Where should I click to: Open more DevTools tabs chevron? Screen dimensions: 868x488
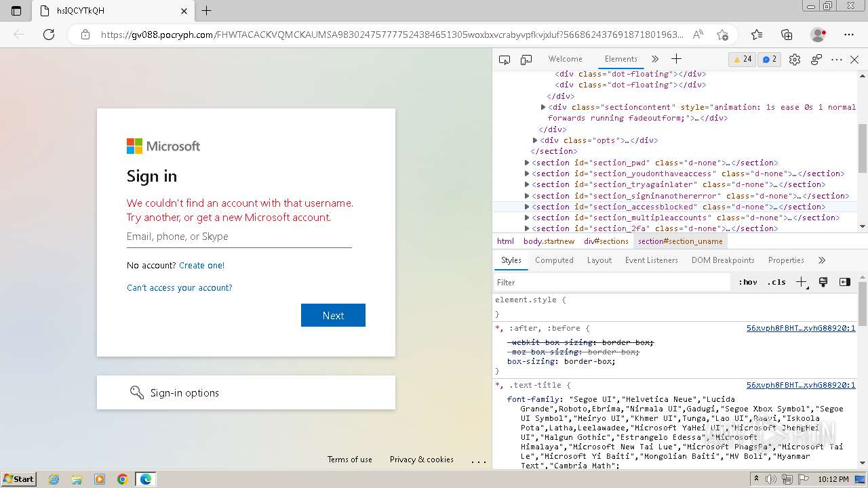point(655,59)
